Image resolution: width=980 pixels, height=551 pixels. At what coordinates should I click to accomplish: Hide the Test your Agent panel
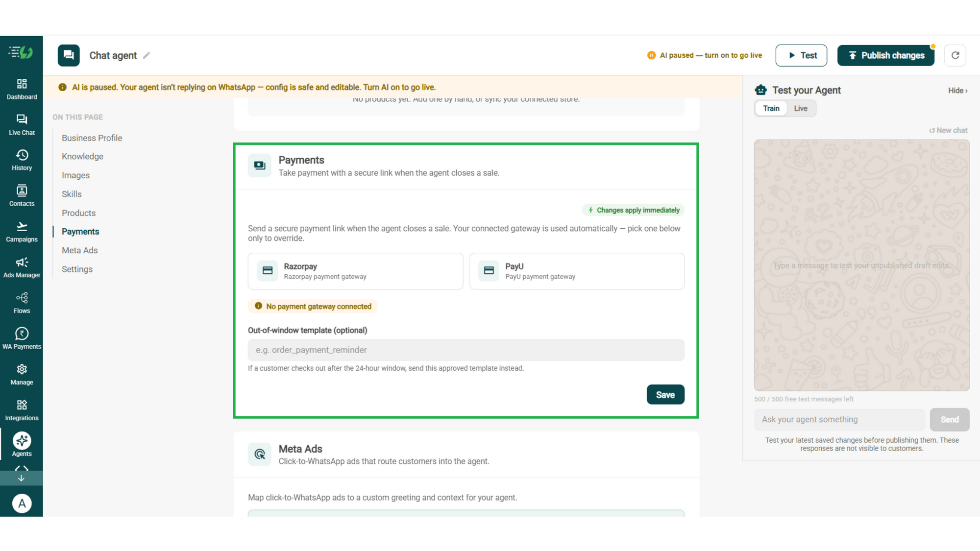957,91
